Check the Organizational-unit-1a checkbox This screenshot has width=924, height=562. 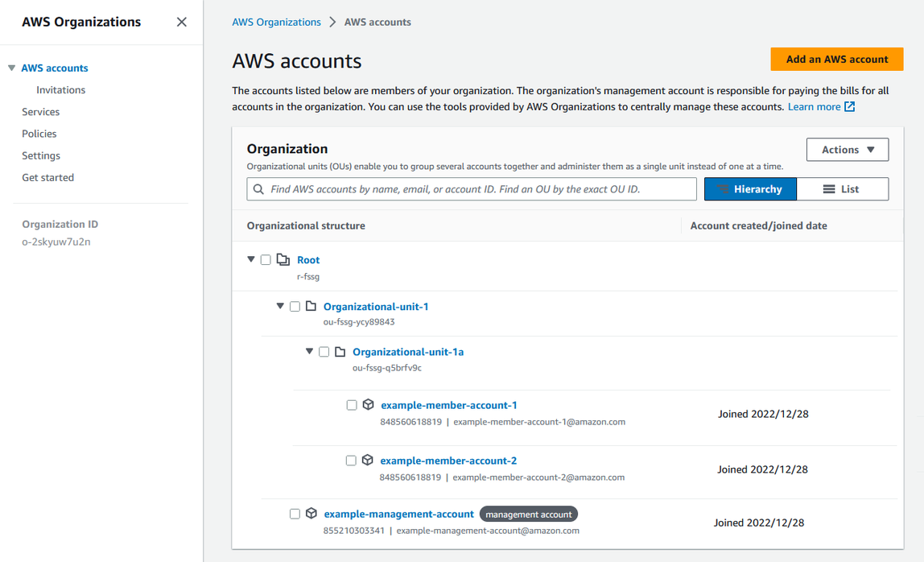point(324,351)
